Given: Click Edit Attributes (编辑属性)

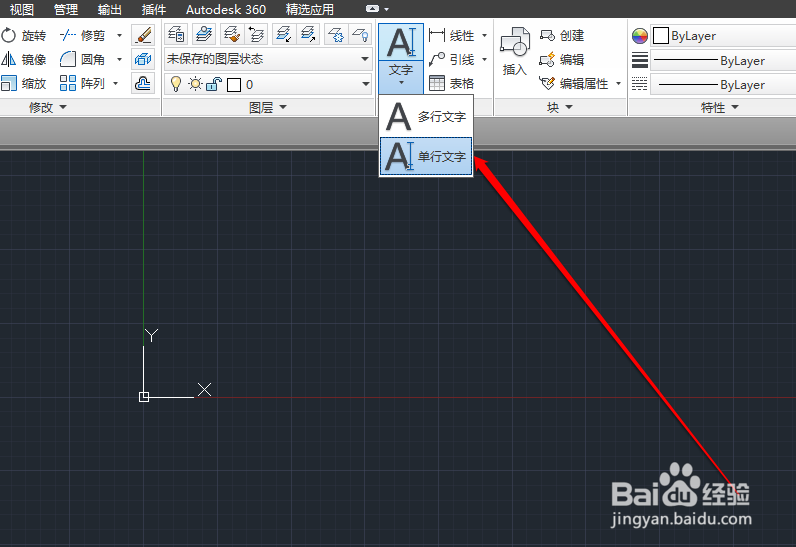Looking at the screenshot, I should 574,83.
